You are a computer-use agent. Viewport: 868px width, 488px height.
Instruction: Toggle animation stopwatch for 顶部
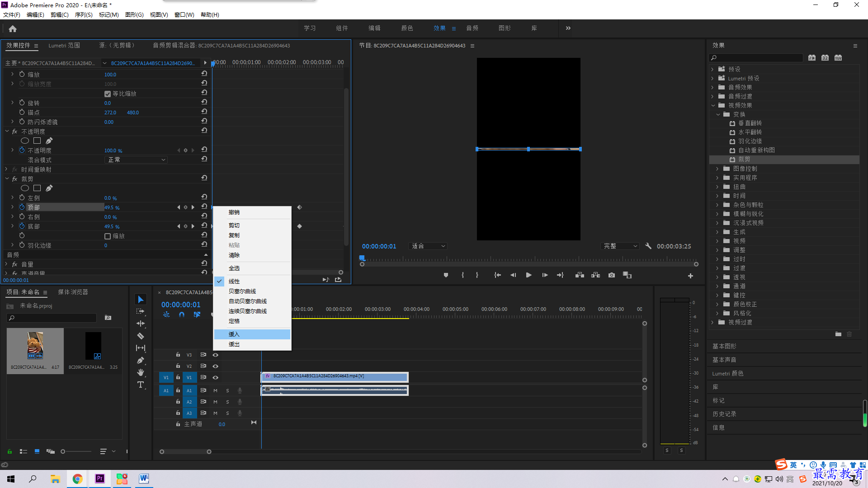coord(22,207)
